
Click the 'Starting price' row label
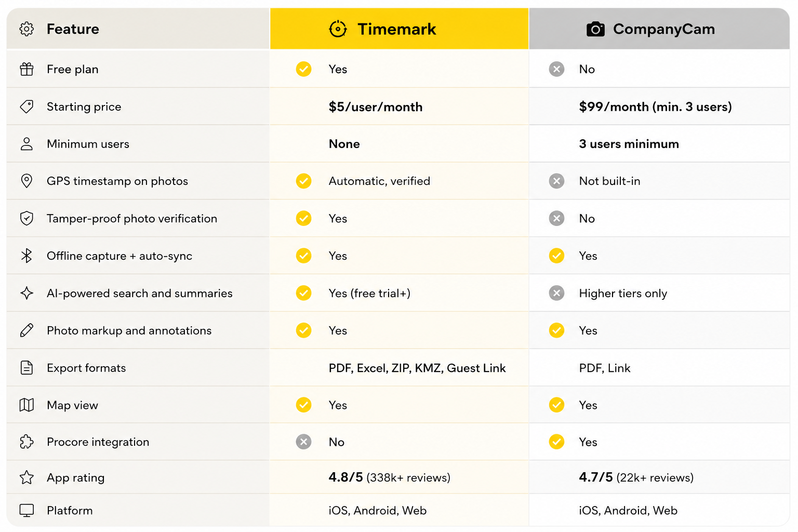[x=84, y=107]
